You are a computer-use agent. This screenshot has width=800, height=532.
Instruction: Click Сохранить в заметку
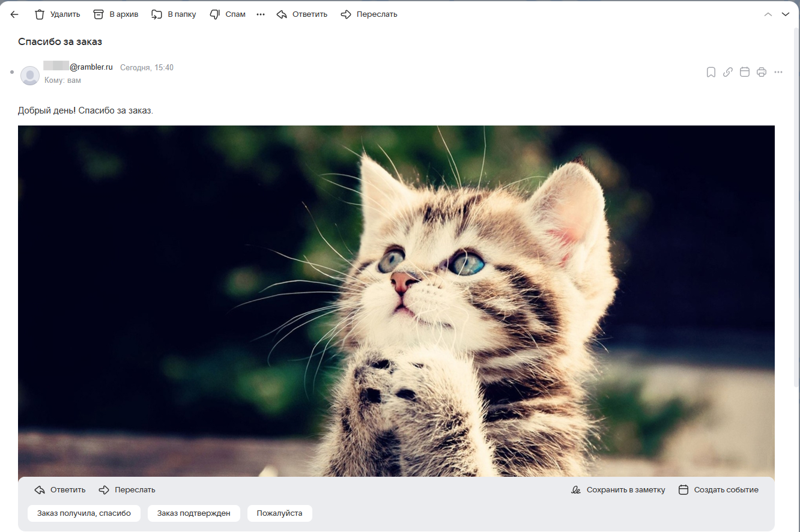tap(618, 490)
